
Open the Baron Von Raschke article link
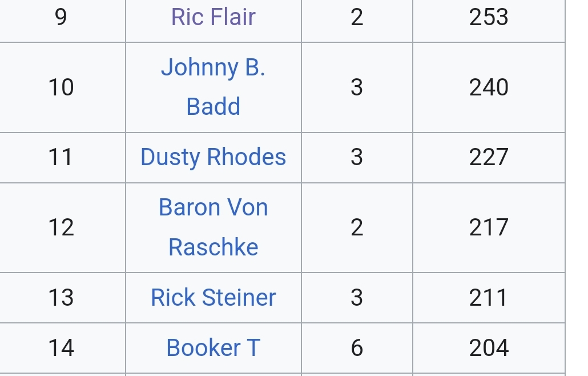click(x=213, y=227)
